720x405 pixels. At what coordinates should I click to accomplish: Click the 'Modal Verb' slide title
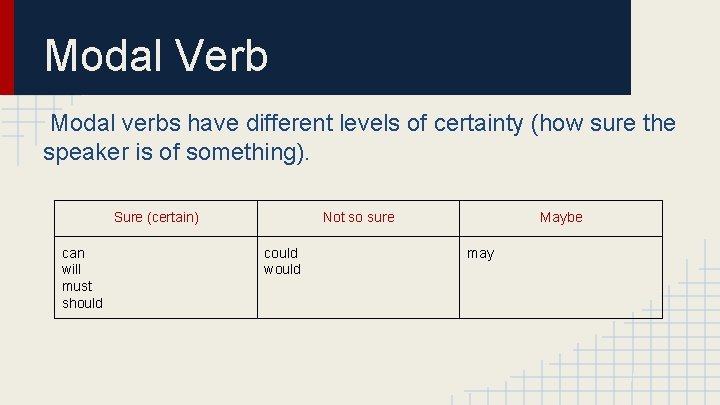pos(156,56)
